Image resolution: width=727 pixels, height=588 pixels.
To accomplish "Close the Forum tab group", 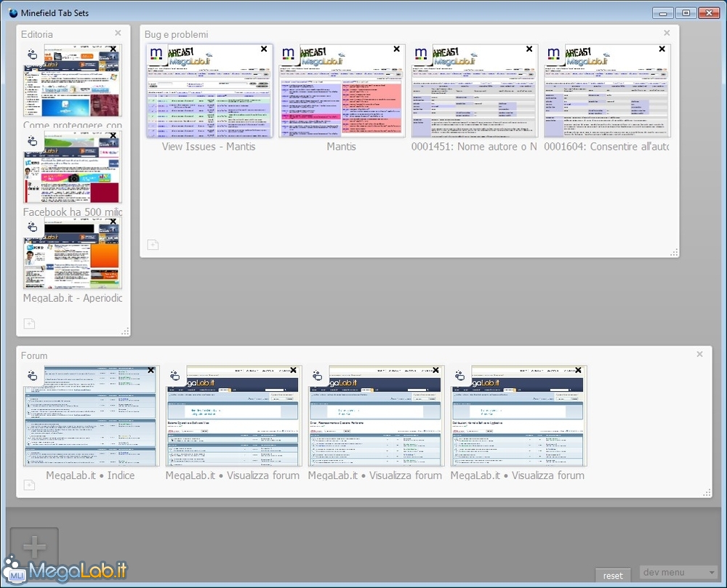I will coord(699,355).
